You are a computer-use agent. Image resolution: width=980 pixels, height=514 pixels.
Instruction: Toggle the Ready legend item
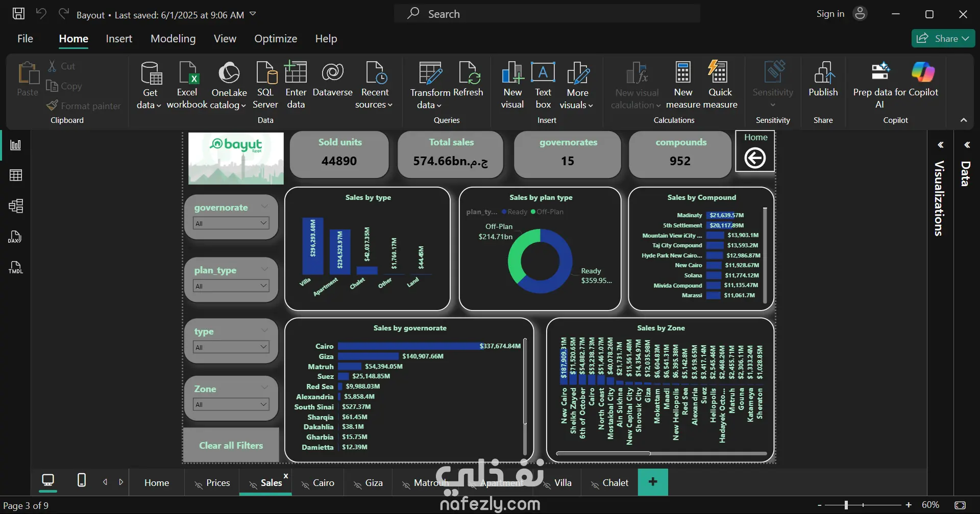514,212
